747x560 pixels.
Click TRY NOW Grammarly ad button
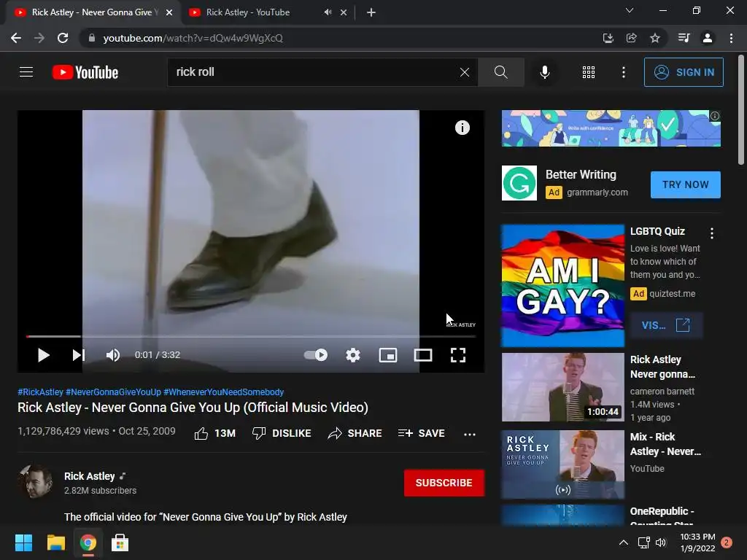[686, 184]
